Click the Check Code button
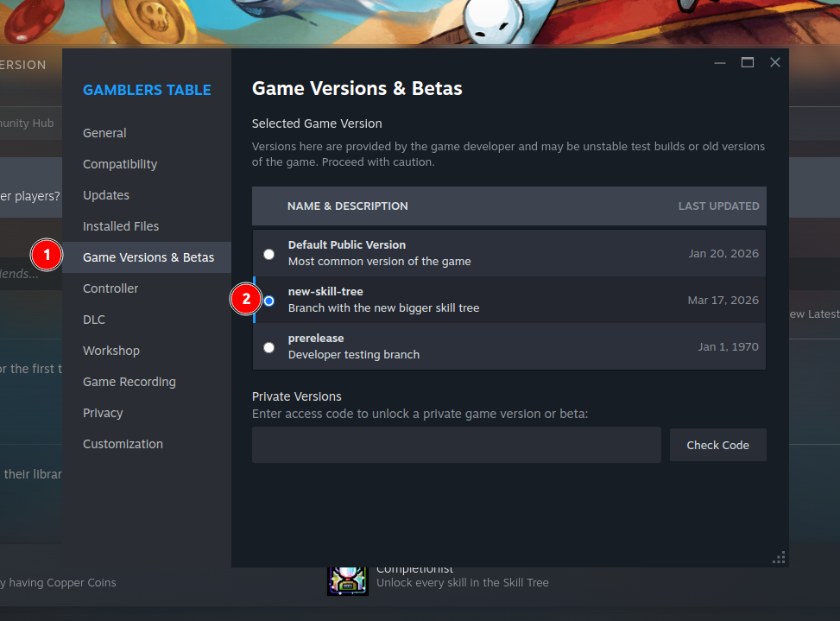 click(717, 445)
